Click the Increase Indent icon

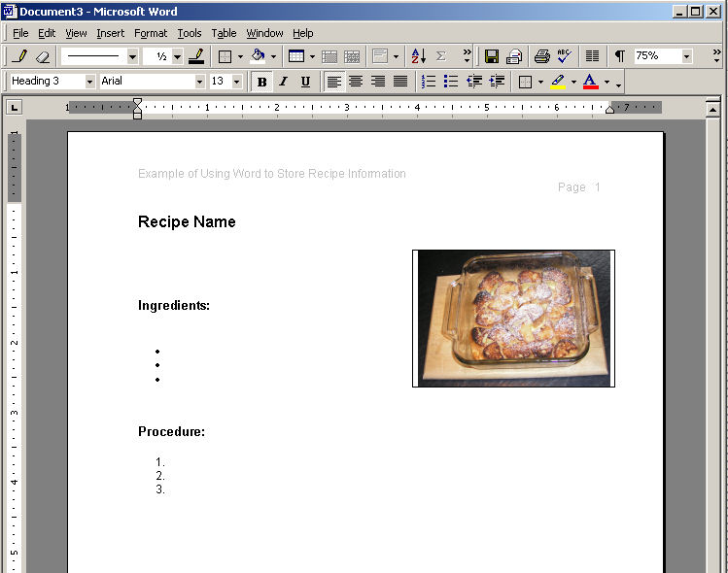click(497, 82)
